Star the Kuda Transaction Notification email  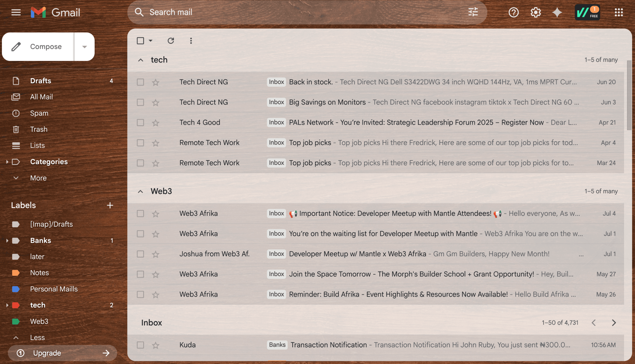156,345
